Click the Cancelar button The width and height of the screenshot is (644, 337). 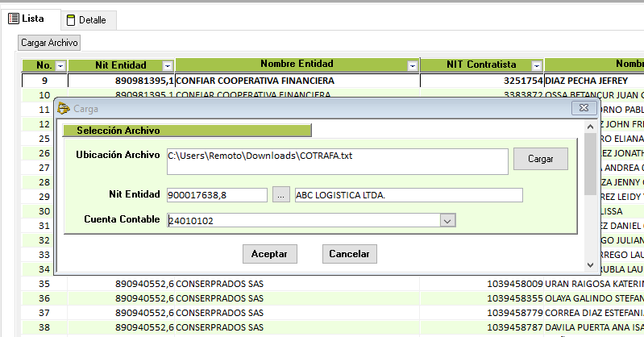[349, 254]
